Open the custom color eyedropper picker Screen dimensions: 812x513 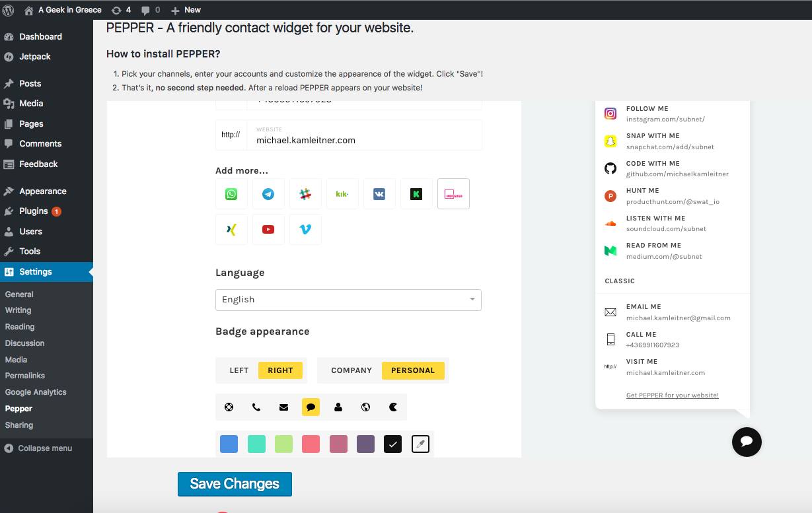(x=420, y=444)
